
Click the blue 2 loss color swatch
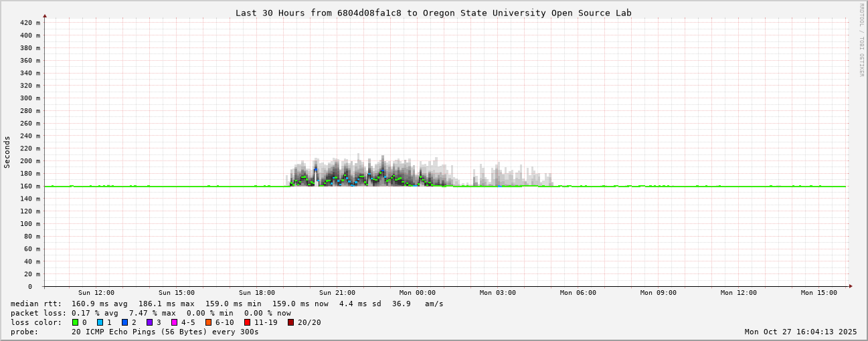click(x=124, y=322)
